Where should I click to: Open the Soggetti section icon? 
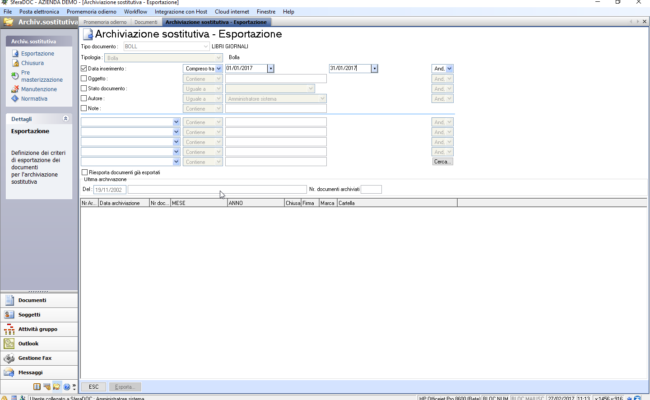[9, 315]
